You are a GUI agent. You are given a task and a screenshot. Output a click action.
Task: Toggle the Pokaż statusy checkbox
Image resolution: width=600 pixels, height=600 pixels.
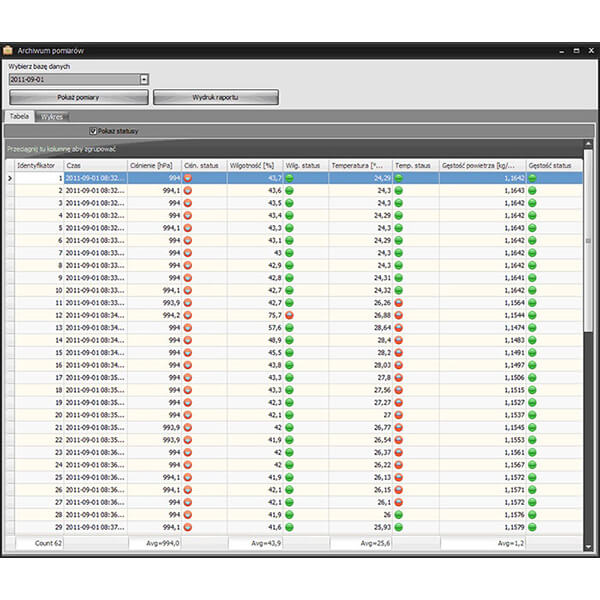[93, 131]
